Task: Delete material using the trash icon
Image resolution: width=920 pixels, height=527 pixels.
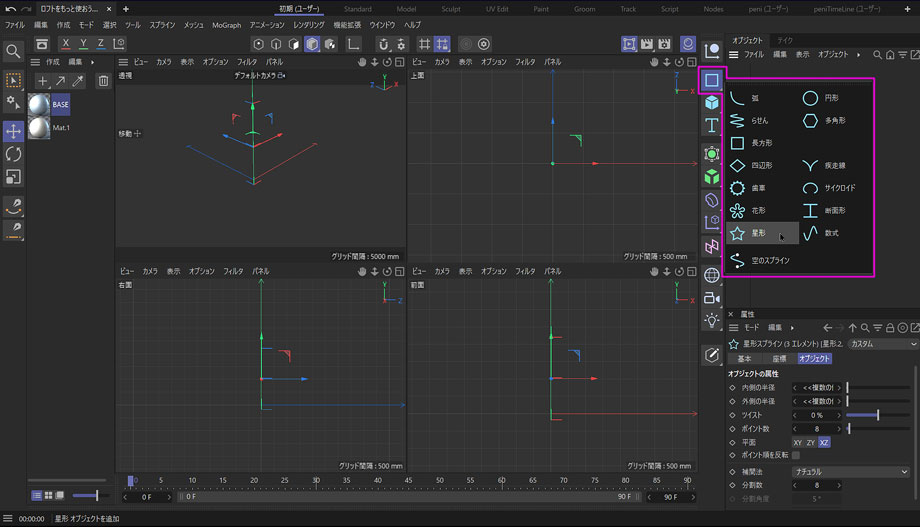Action: [x=103, y=81]
